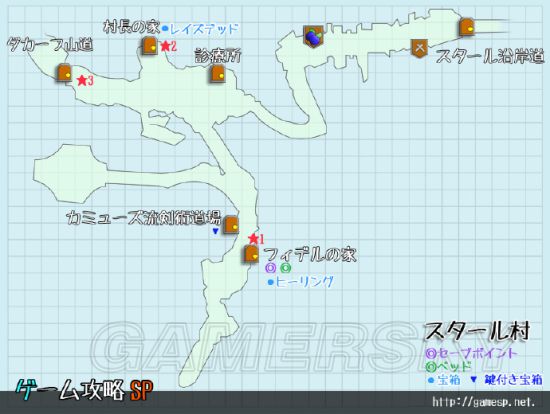Click the purple save point circle under フィデルの家

pos(270,268)
